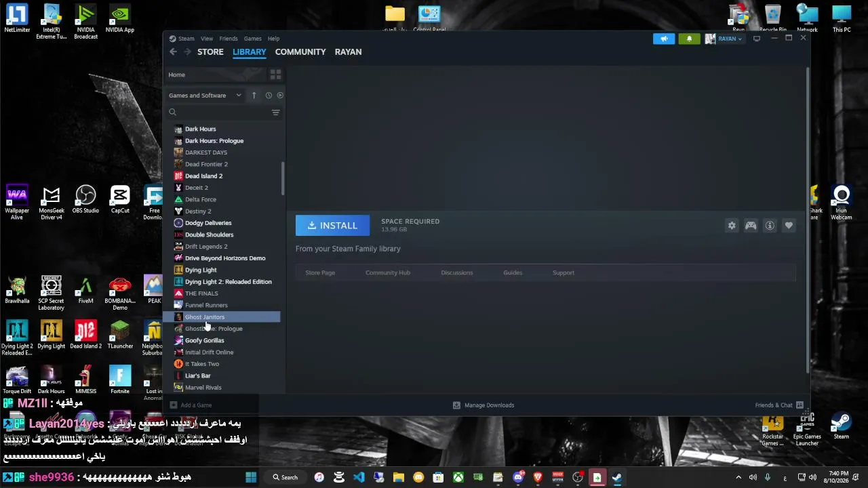Open the Steam announcements megaphone button
Screen dimensions: 868x488
click(664, 39)
